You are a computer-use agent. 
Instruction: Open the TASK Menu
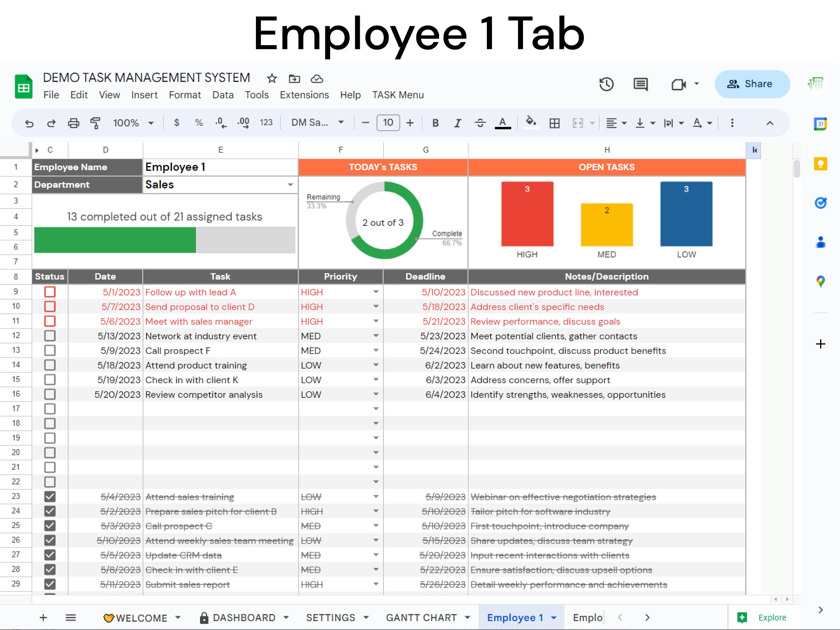pos(398,95)
